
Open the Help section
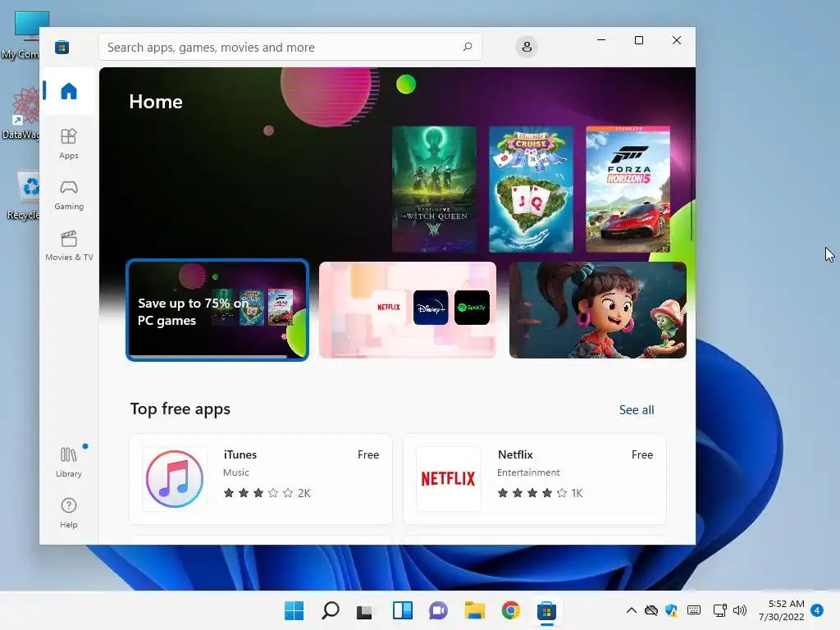[69, 514]
